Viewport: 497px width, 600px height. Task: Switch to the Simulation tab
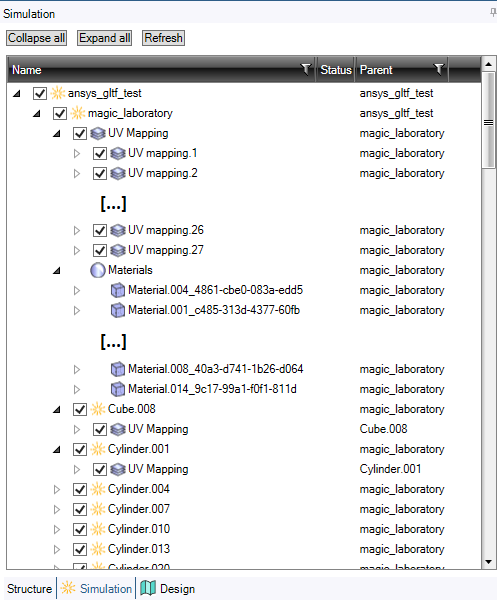coord(96,589)
